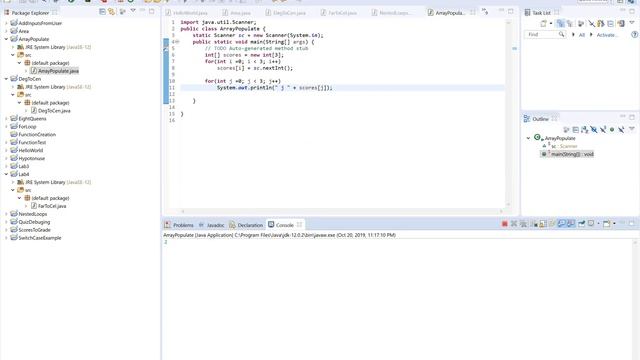Toggle Link with Editor in Package Explorer
Image resolution: width=640 pixels, height=360 pixels.
click(x=111, y=12)
